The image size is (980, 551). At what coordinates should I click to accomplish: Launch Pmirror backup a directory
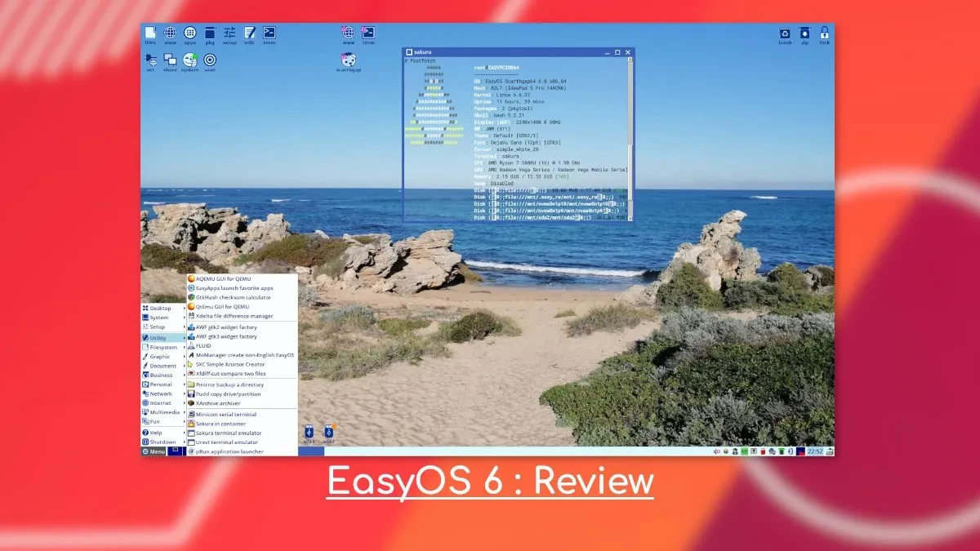coord(243,384)
